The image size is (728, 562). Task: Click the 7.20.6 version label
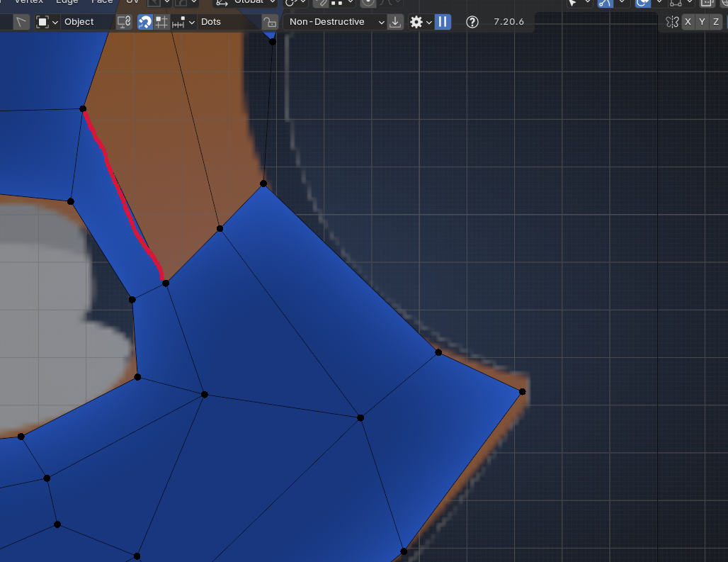pos(508,22)
